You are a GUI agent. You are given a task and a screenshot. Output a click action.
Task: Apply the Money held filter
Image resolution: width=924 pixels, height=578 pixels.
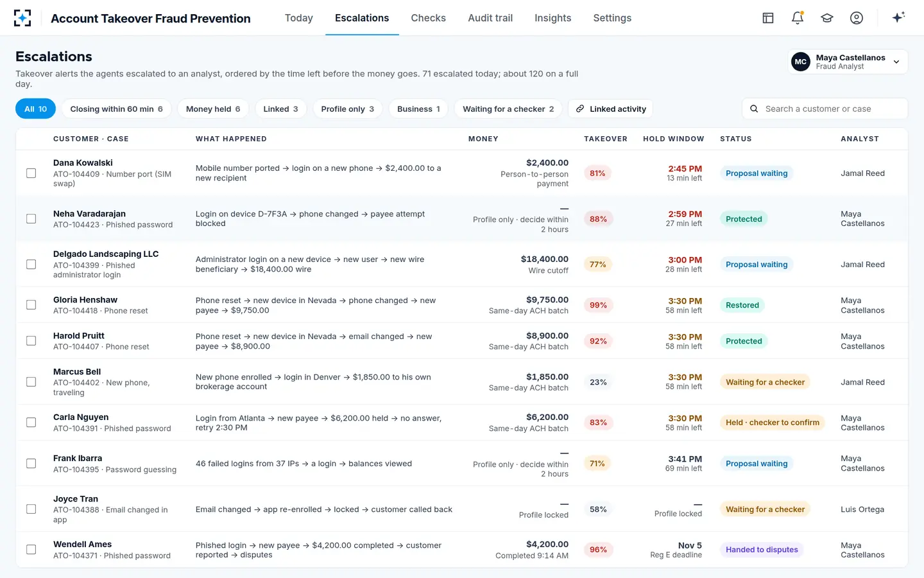click(213, 109)
